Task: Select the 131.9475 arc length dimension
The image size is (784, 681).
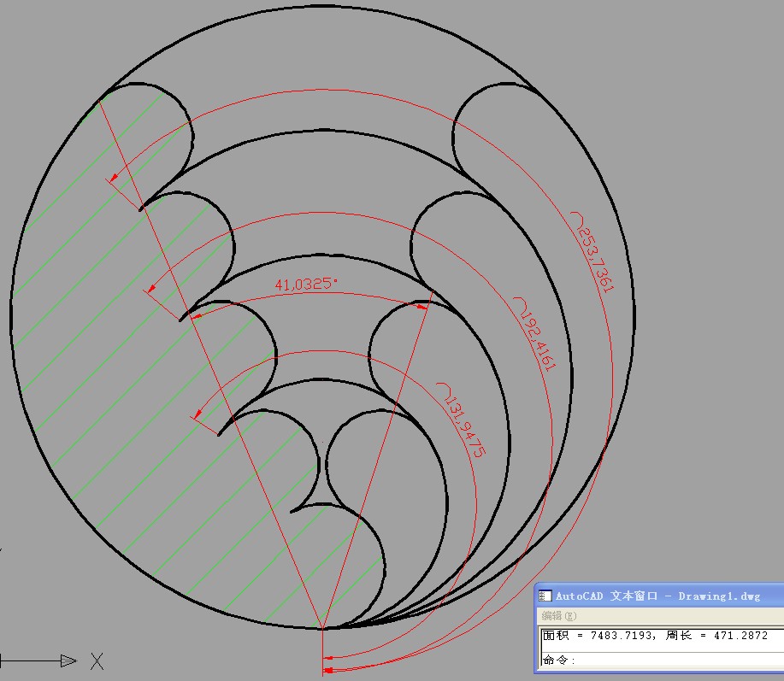Action: pos(461,420)
